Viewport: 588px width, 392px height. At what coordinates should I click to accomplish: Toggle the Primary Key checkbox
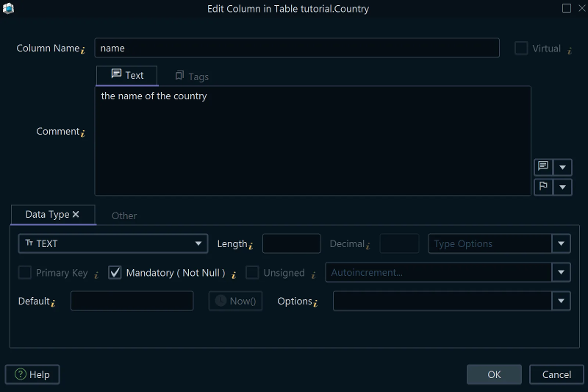(x=25, y=272)
